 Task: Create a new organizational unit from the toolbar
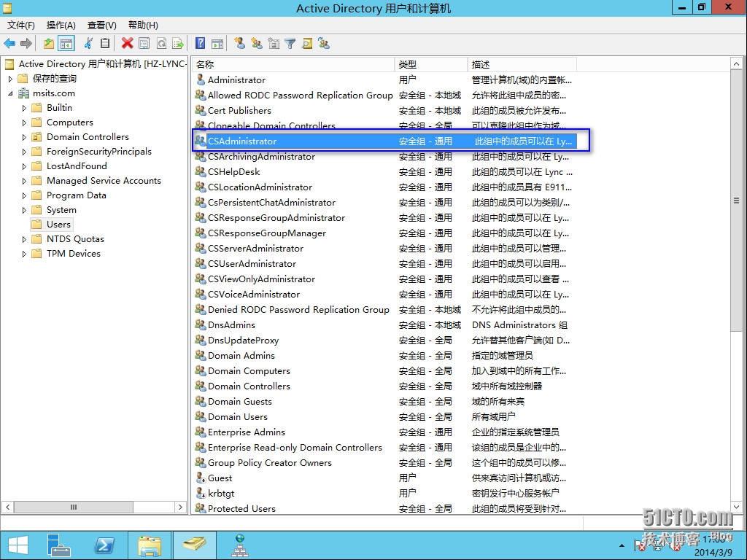tap(274, 44)
